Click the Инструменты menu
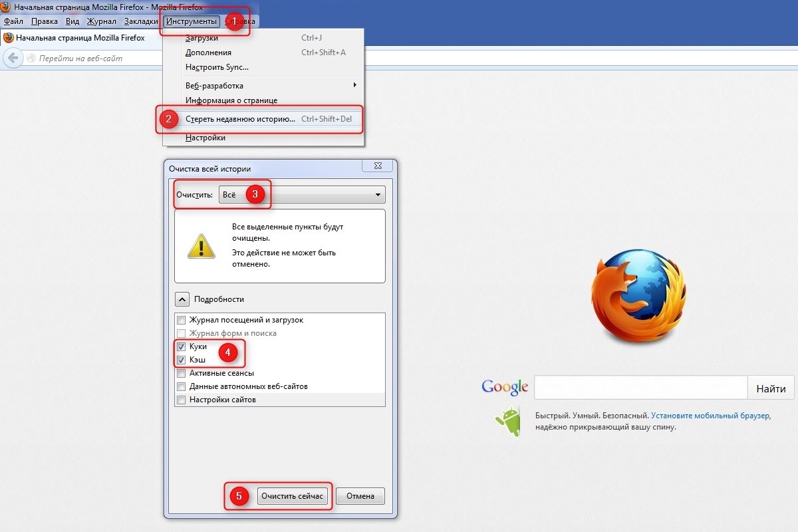The image size is (798, 532). coord(192,21)
